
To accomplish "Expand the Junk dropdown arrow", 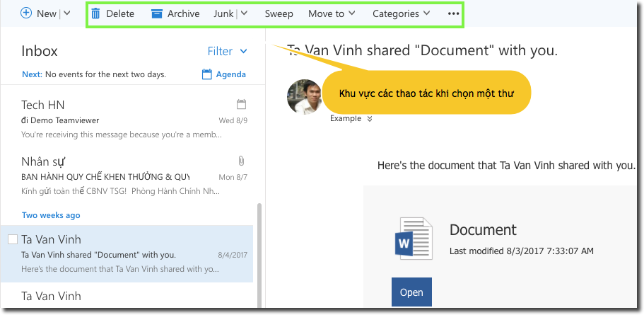I will click(244, 13).
